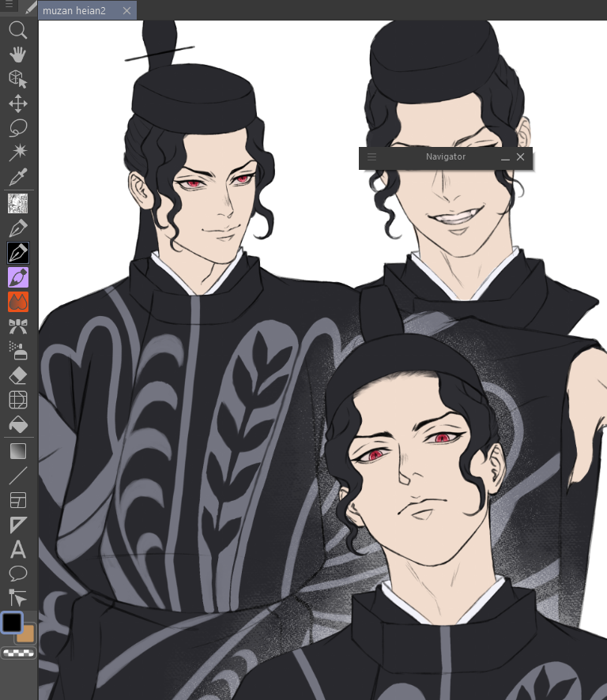Screen dimensions: 607x700
Task: Select the straight line Figure tool
Action: [18, 476]
